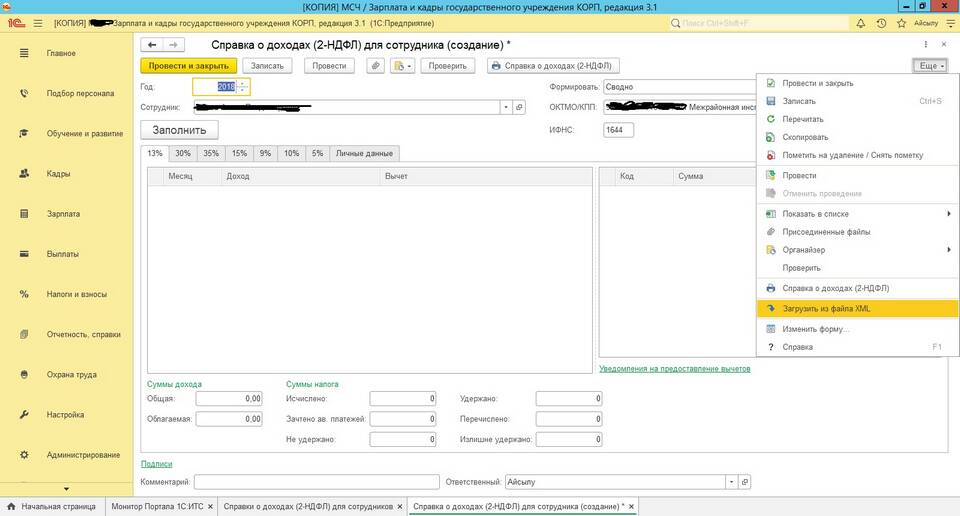Click the home icon on Начальная страница tab
Viewport: 960px width, 516px height.
pos(11,506)
